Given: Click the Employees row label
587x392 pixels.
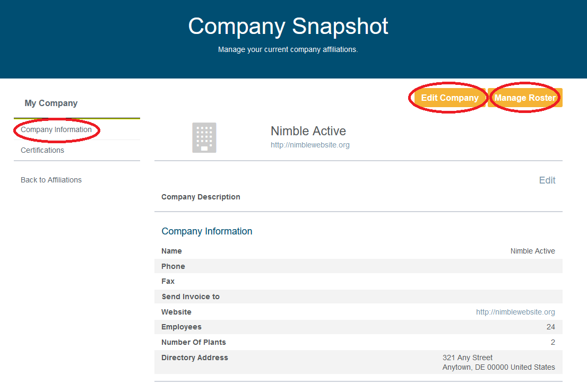Looking at the screenshot, I should pyautogui.click(x=181, y=327).
